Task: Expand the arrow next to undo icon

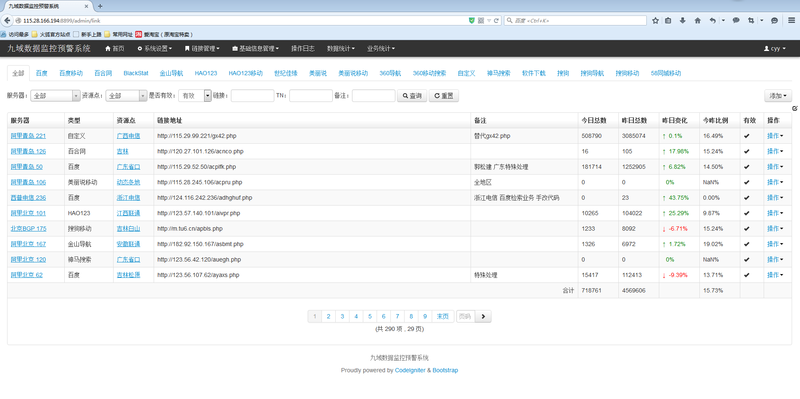Action: point(723,20)
